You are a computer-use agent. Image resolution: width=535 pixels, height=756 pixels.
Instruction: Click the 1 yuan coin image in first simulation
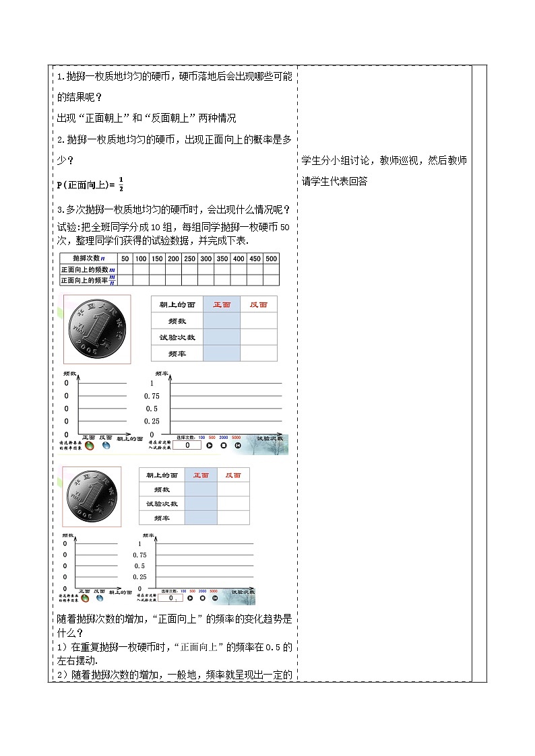coord(97,329)
